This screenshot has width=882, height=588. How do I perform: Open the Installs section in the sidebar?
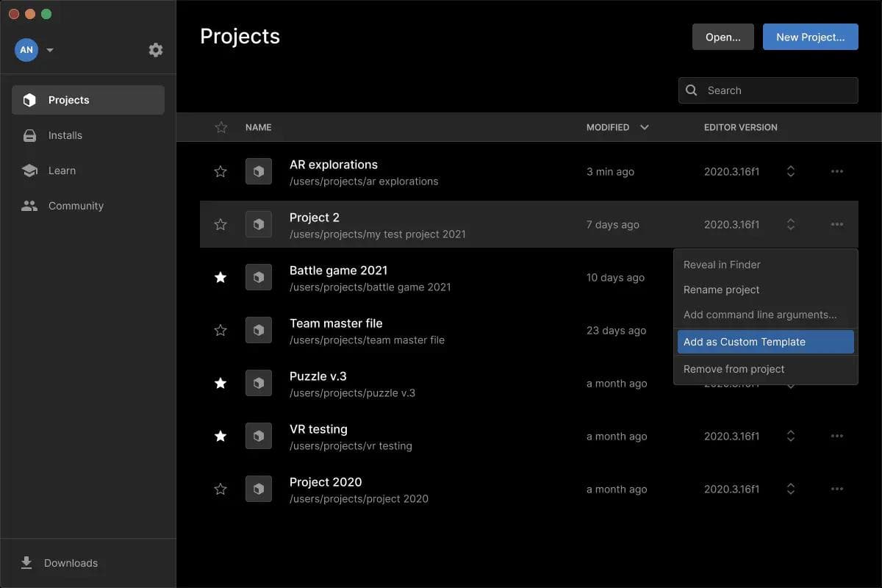[65, 135]
